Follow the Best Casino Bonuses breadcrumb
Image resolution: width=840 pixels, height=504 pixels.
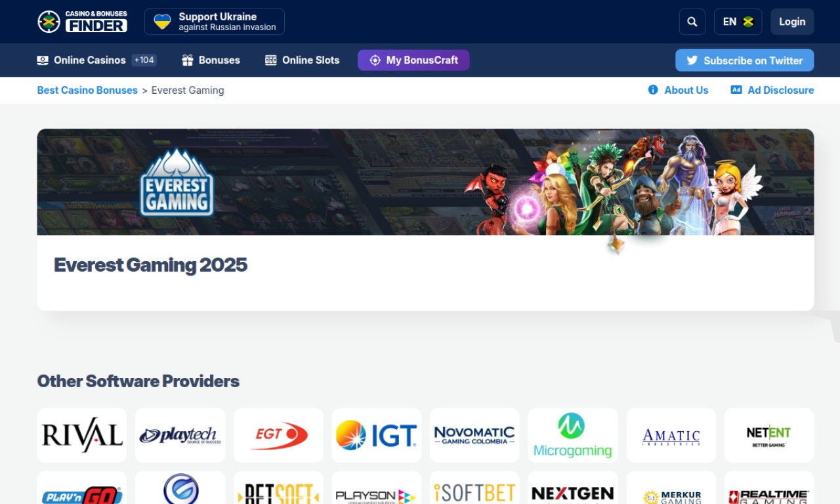pyautogui.click(x=87, y=91)
